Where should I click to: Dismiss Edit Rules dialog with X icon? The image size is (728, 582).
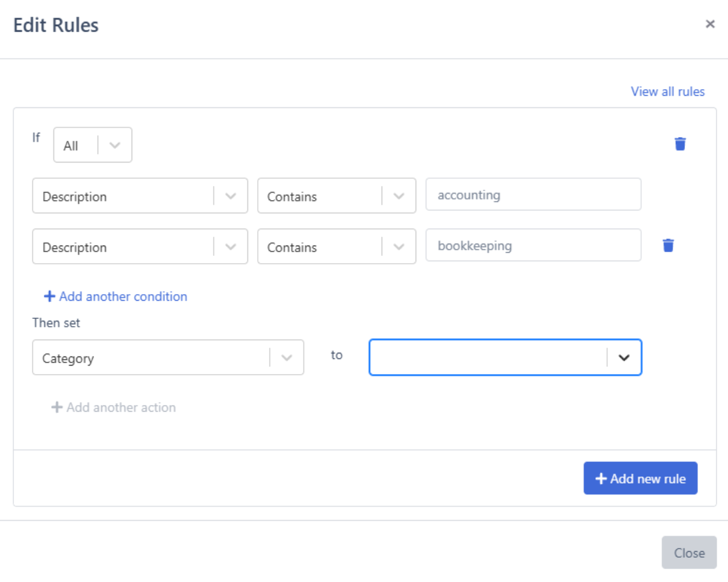coord(710,24)
